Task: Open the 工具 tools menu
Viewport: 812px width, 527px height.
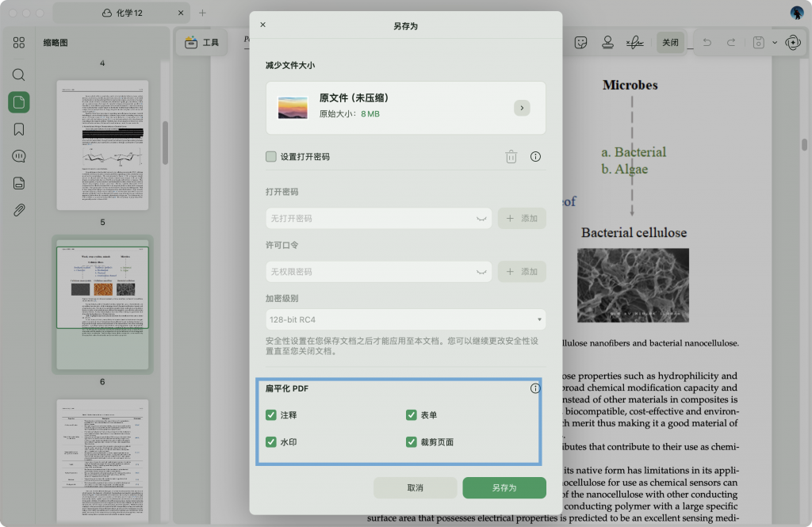Action: click(202, 43)
